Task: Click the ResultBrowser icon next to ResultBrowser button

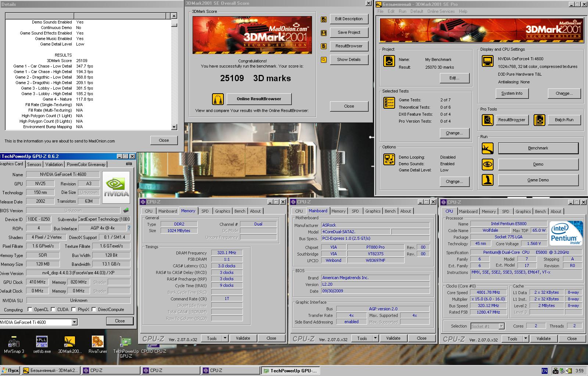Action: 324,46
